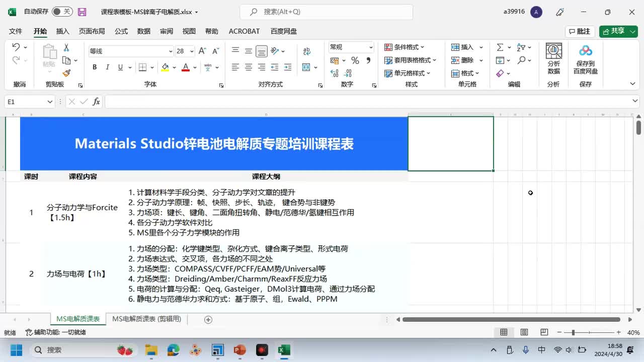644x362 pixels.
Task: Click the Wrap Text icon
Action: 306,51
